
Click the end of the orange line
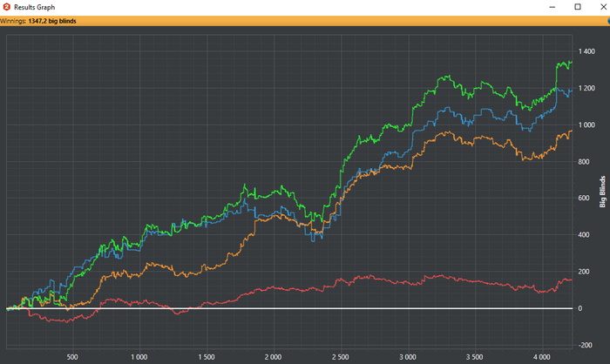pos(572,131)
